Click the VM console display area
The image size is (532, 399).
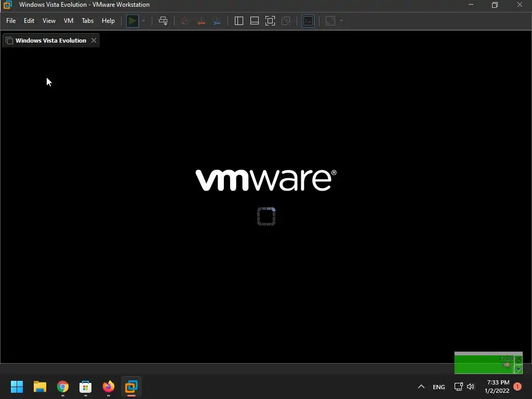click(266, 205)
